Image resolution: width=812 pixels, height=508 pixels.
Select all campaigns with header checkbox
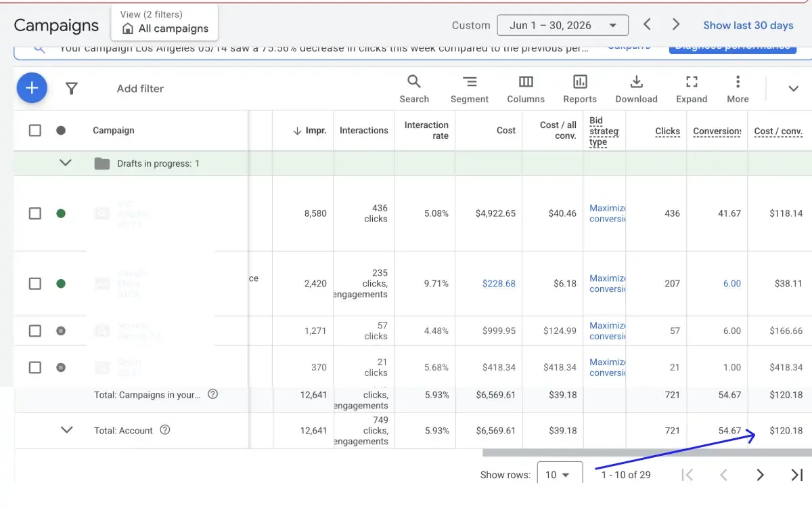pyautogui.click(x=35, y=130)
